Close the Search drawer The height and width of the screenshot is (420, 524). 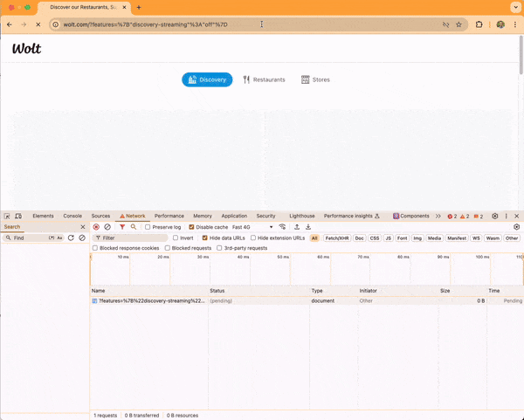pos(83,227)
